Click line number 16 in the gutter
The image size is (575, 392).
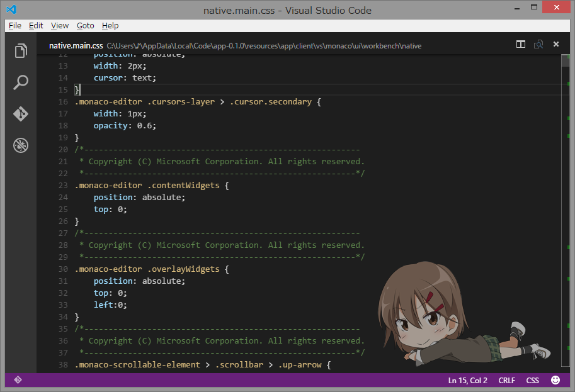pos(63,102)
